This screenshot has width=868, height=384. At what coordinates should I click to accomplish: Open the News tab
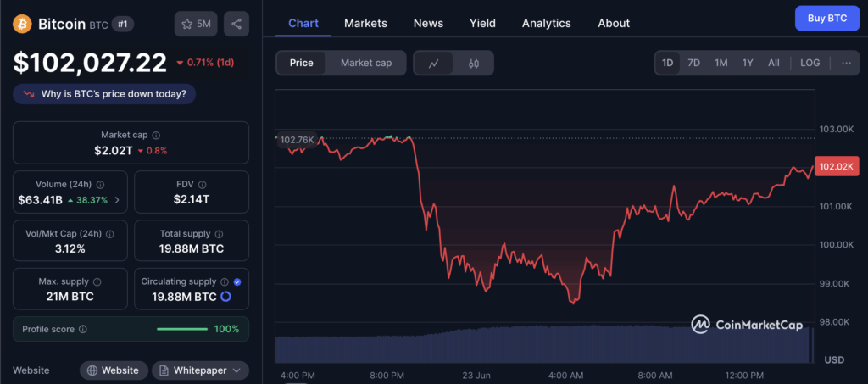(x=428, y=23)
